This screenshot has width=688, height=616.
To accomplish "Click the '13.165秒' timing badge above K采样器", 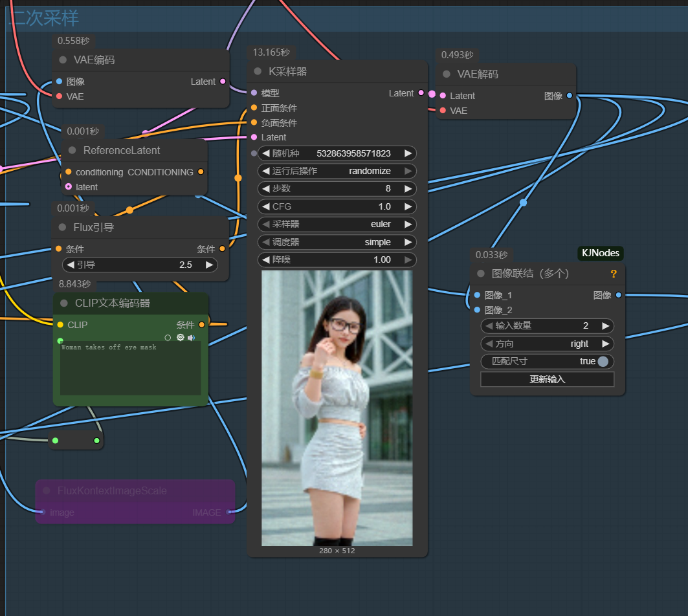I will pos(271,52).
